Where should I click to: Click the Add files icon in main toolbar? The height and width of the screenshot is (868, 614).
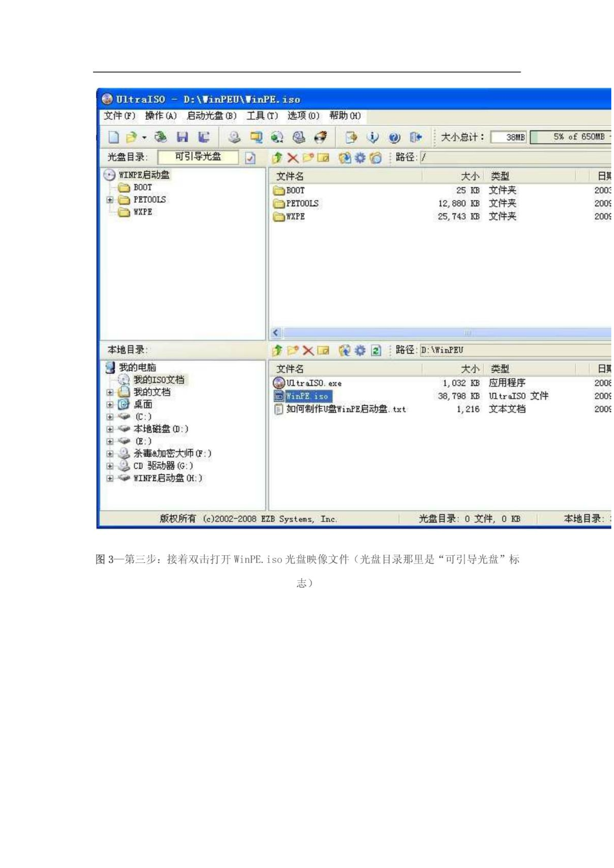tap(351, 138)
